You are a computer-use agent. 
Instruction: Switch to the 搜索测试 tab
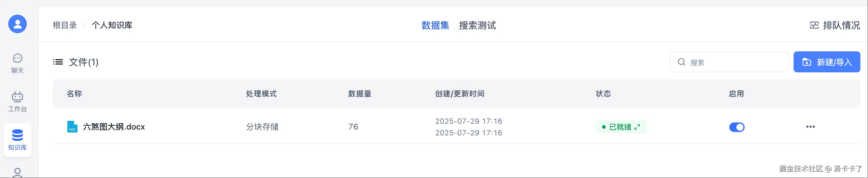tap(477, 25)
